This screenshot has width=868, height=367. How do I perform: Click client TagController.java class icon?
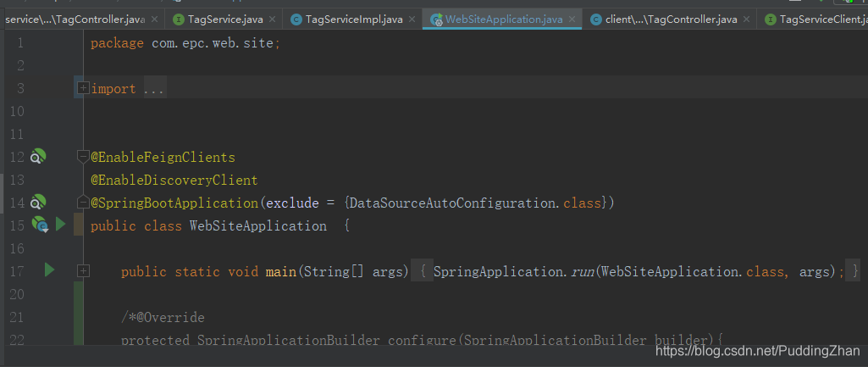595,20
